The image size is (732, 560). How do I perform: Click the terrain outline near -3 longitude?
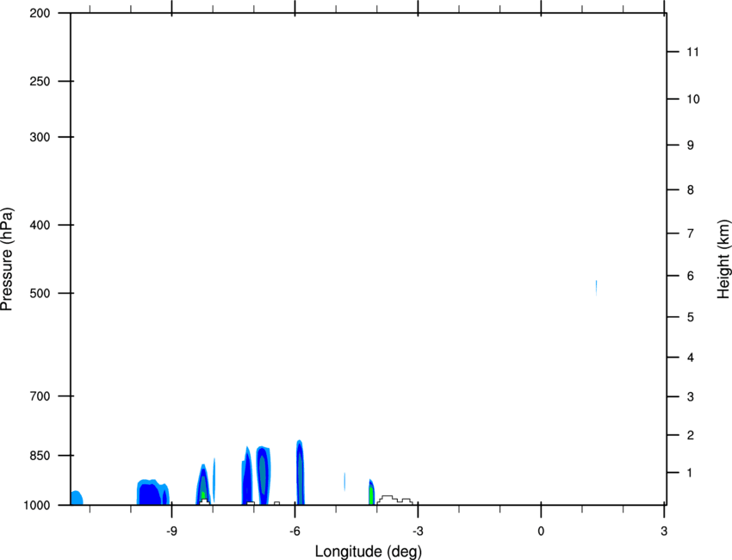point(395,501)
